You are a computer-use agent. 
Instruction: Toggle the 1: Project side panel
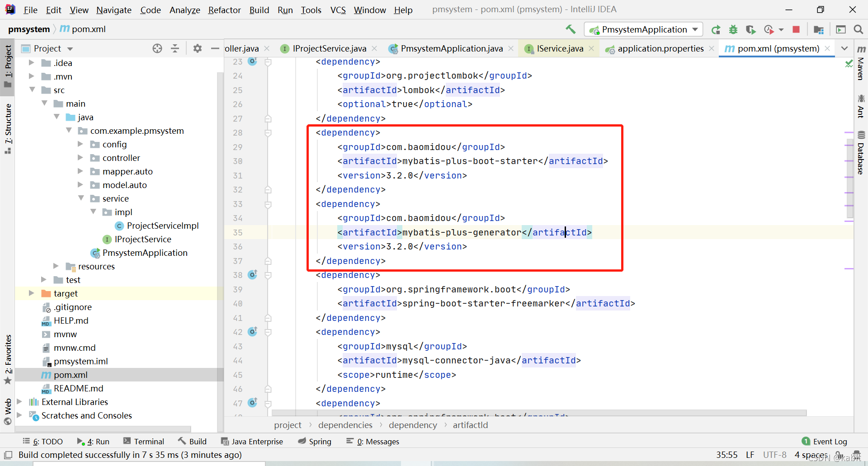pos(8,66)
